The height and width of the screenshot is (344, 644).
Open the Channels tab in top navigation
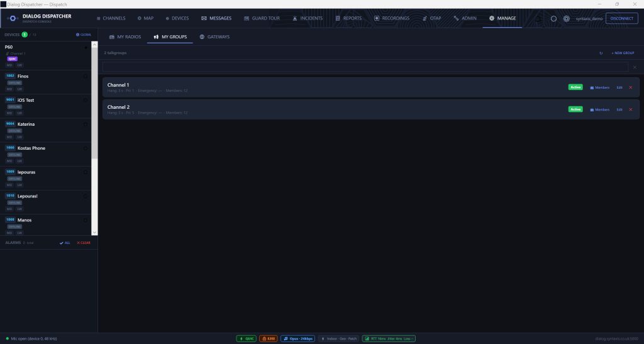(111, 18)
